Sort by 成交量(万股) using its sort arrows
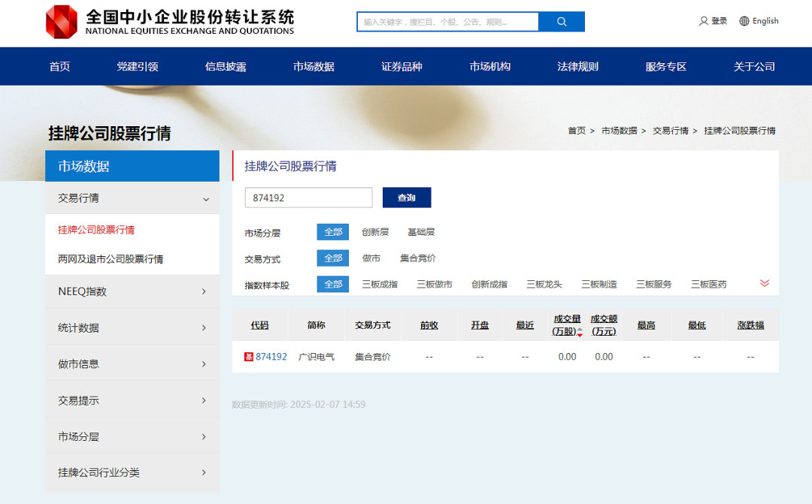812x504 pixels. (580, 331)
